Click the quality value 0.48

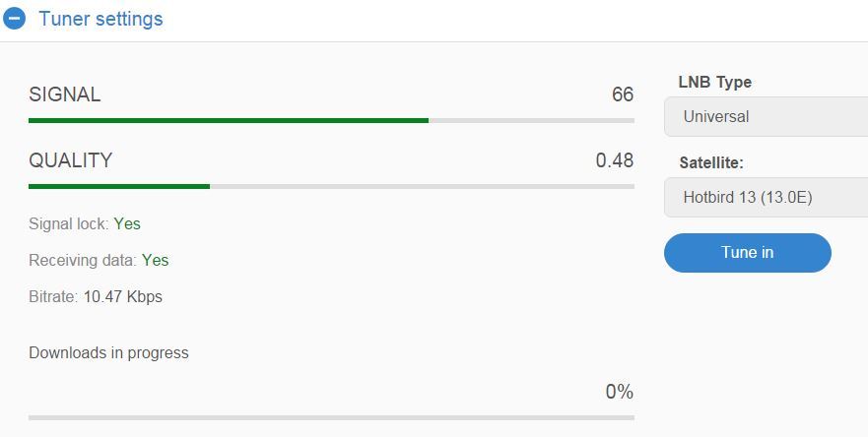[615, 160]
